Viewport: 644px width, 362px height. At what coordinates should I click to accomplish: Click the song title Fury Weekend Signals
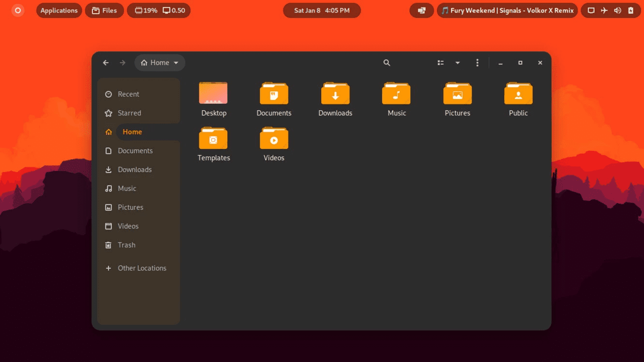(507, 10)
